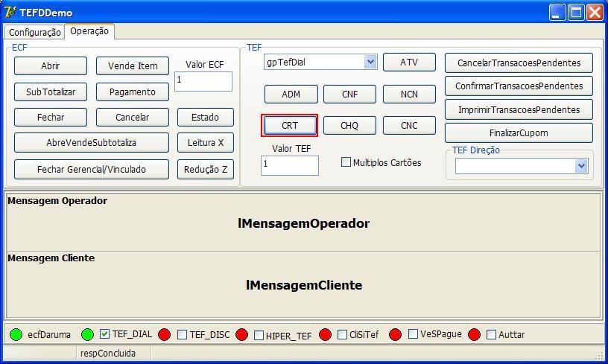Select the Operação tab
608x364 pixels.
pyautogui.click(x=89, y=31)
